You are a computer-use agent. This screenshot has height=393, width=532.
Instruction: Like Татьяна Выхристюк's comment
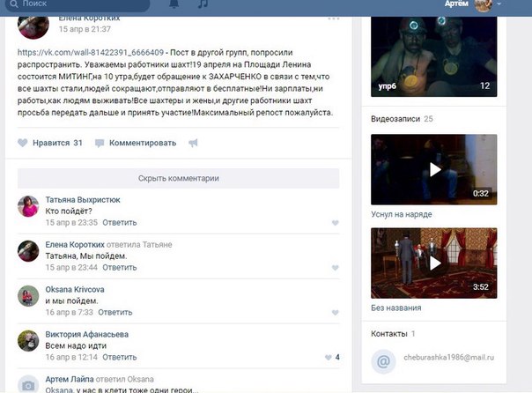(x=336, y=223)
